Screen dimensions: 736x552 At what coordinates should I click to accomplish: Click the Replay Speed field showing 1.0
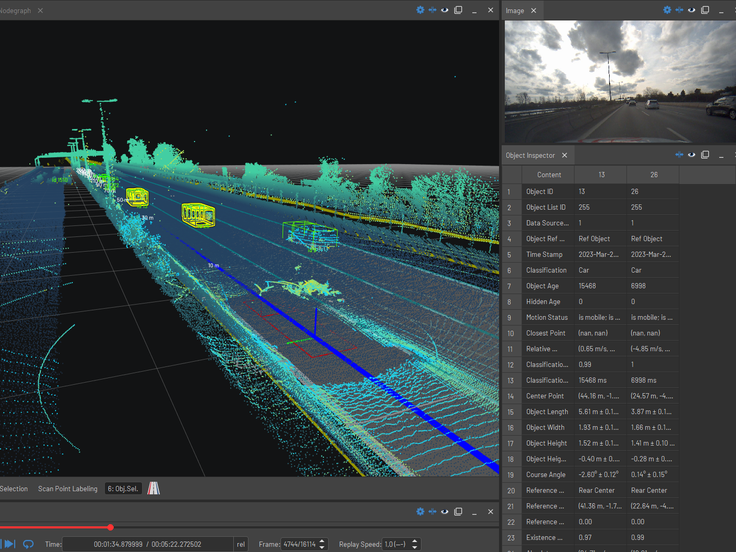point(397,544)
